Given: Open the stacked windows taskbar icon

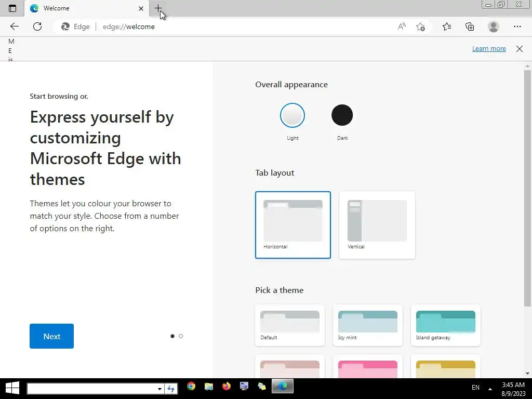Looking at the screenshot, I should (262, 386).
